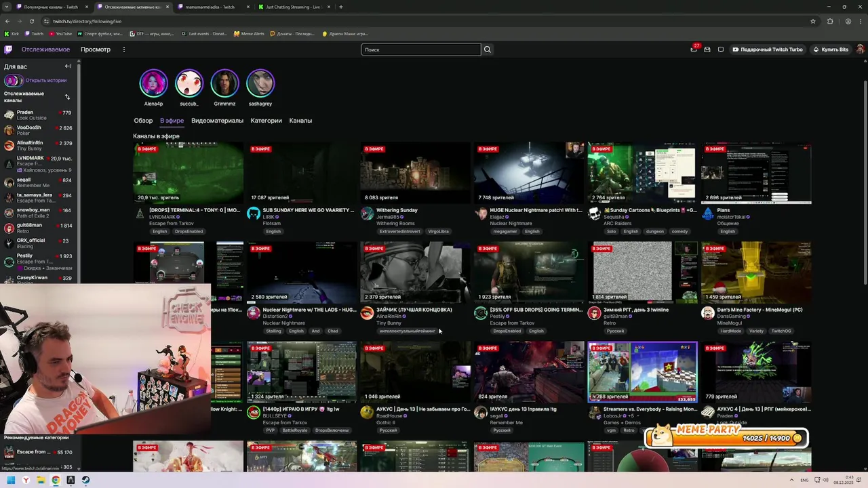
Task: Open Meme Alerts bookmark
Action: [x=249, y=33]
